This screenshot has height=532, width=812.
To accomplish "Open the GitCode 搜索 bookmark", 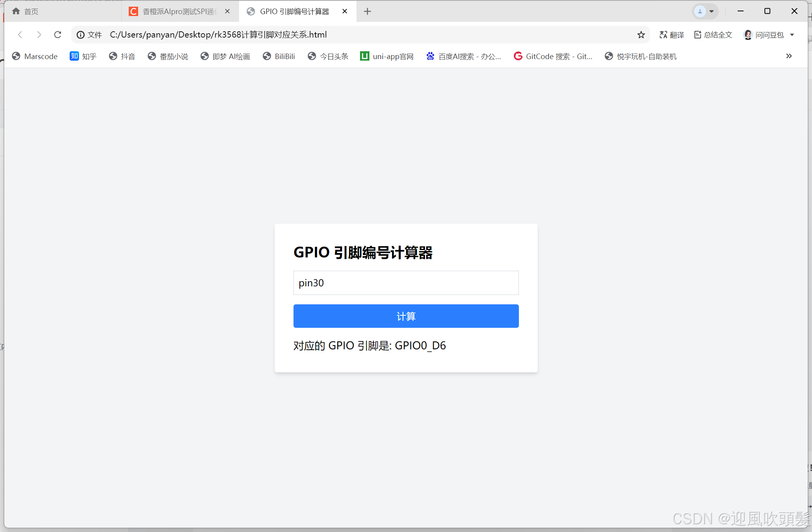I will click(x=553, y=56).
